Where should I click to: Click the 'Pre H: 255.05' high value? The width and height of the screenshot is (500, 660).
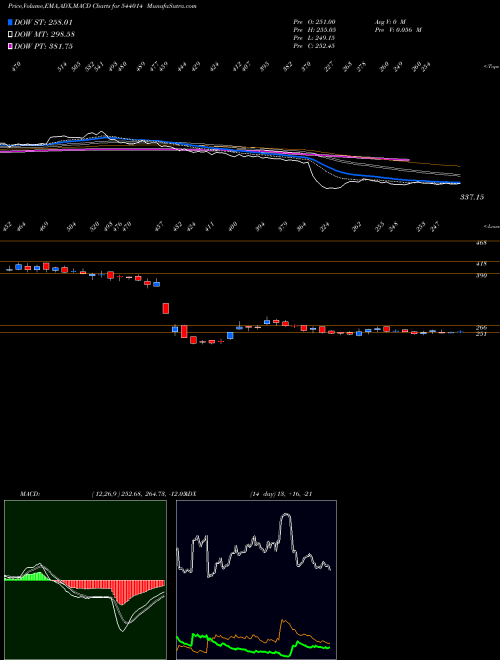click(x=314, y=30)
